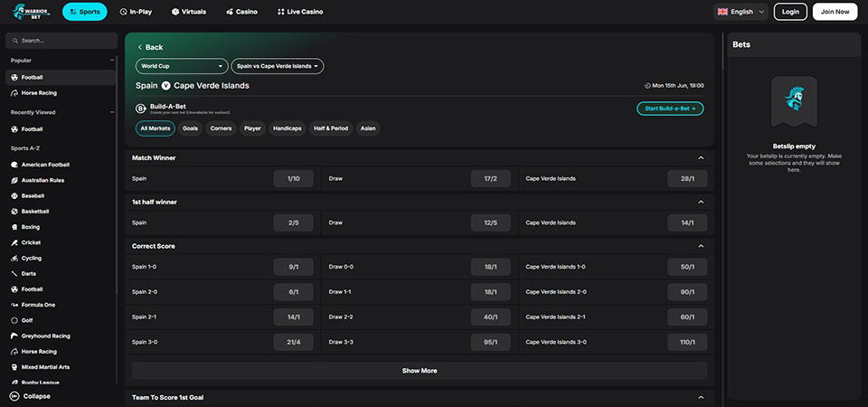Collapse the Match Winner market
The width and height of the screenshot is (868, 407).
701,157
